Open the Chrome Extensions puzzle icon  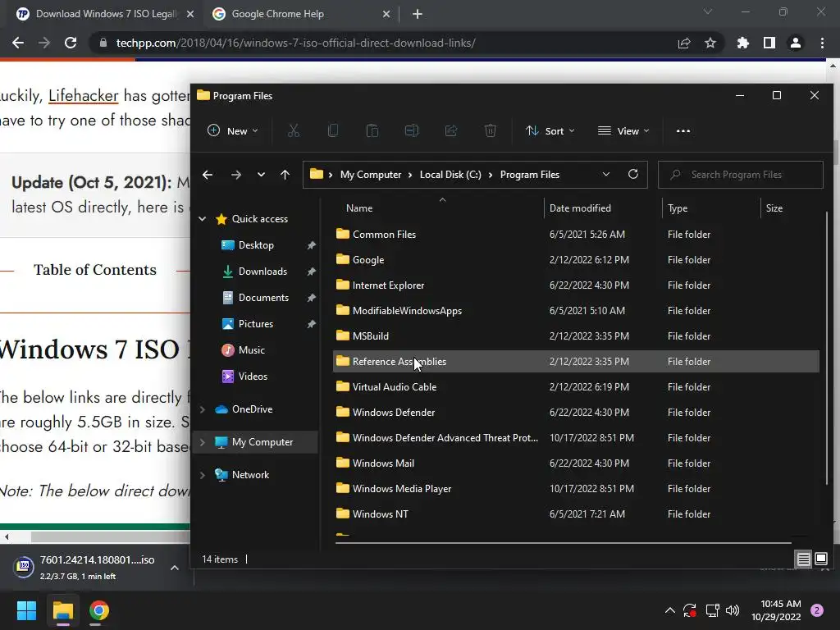click(x=742, y=43)
